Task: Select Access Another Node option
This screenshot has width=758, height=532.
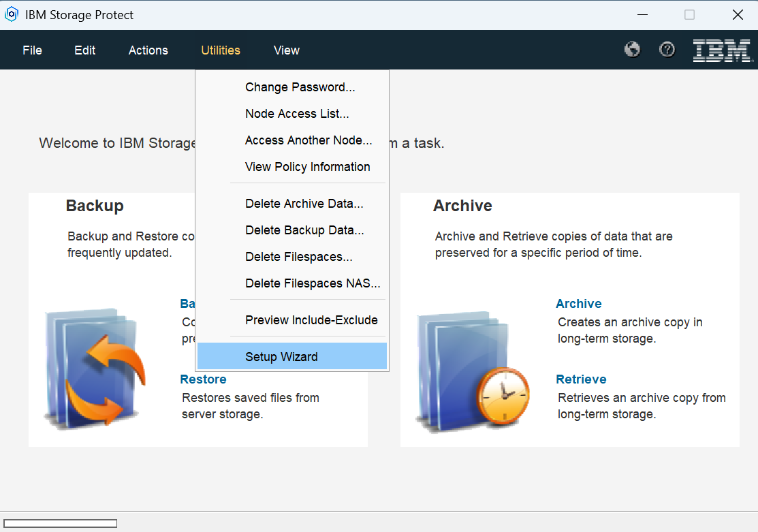Action: pyautogui.click(x=309, y=140)
